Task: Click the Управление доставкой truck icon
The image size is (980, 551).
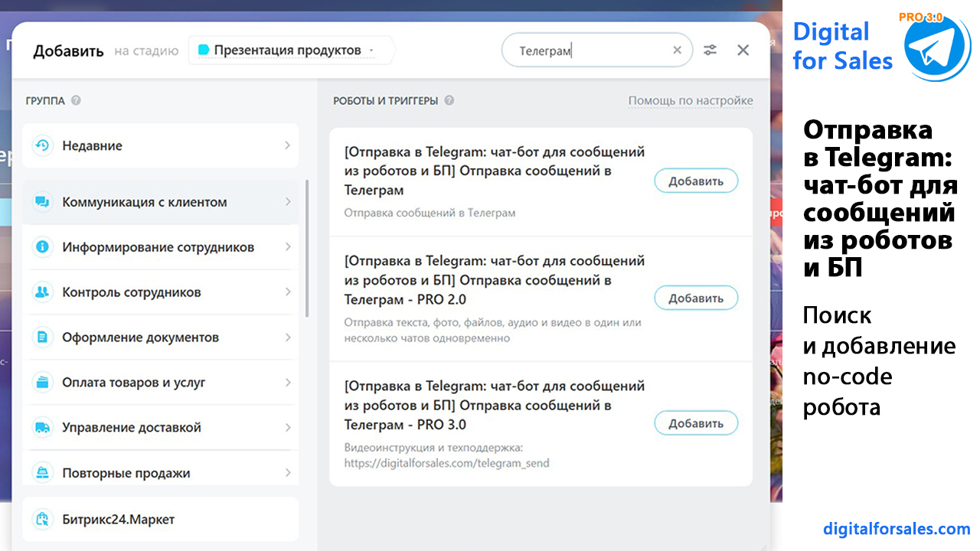Action: coord(42,428)
